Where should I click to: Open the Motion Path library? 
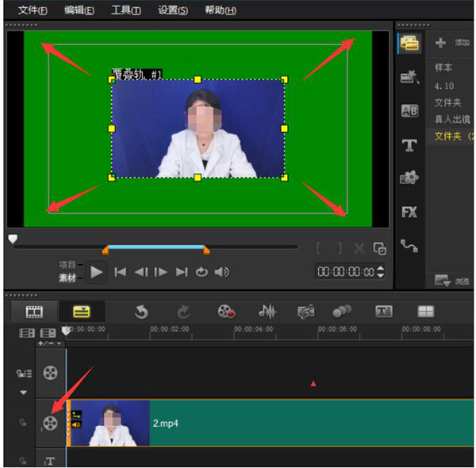409,246
